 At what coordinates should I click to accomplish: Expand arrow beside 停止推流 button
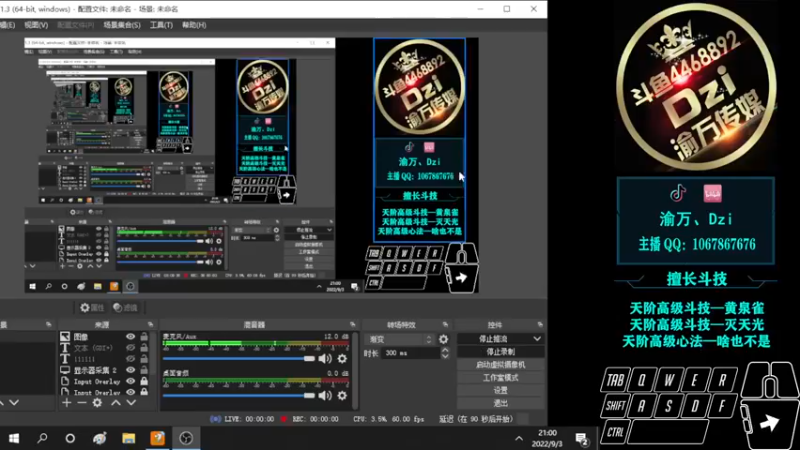pyautogui.click(x=537, y=339)
